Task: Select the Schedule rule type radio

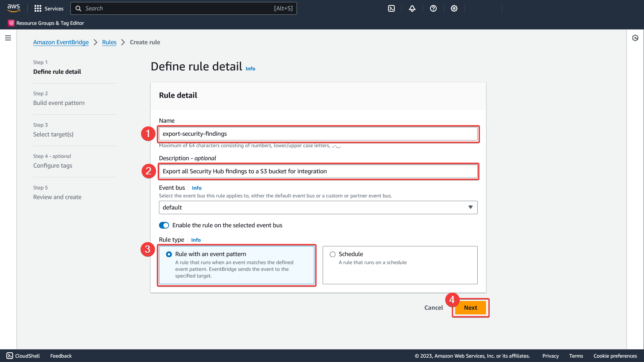Action: coord(332,254)
